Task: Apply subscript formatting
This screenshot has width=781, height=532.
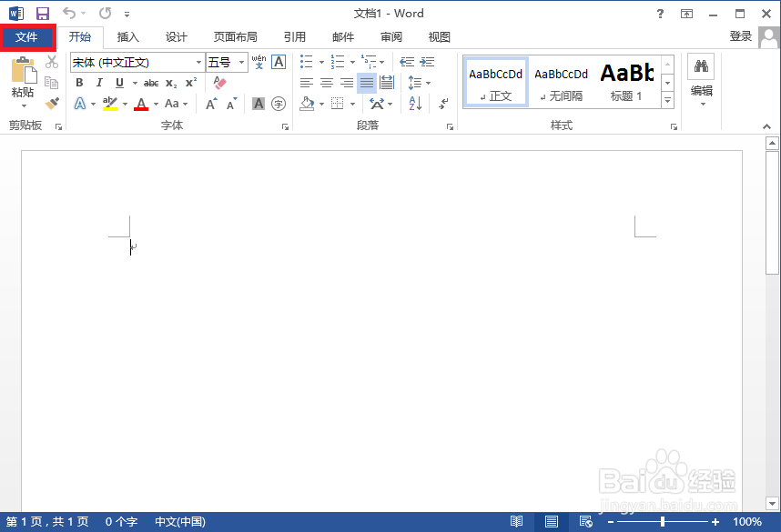Action: click(172, 83)
